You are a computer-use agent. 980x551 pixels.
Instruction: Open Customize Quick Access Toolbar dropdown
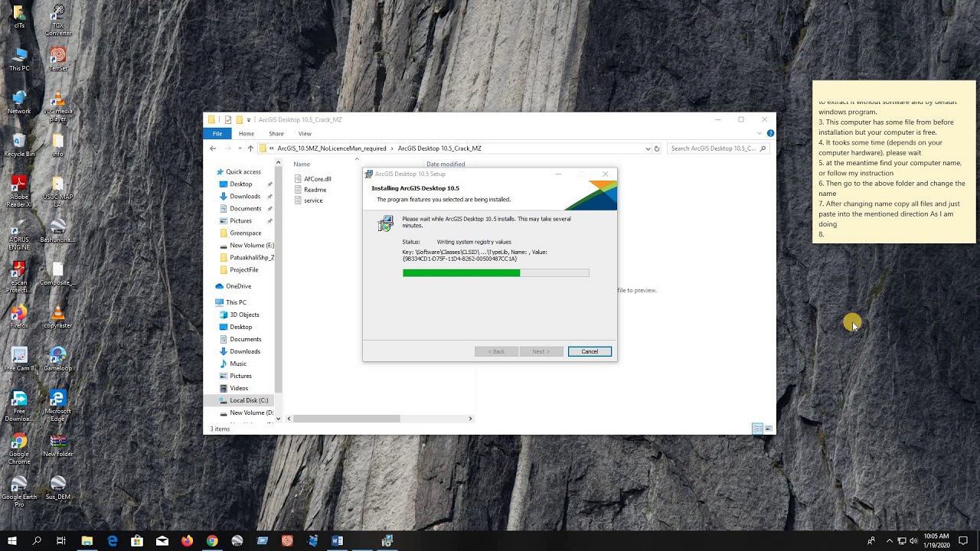coord(248,120)
